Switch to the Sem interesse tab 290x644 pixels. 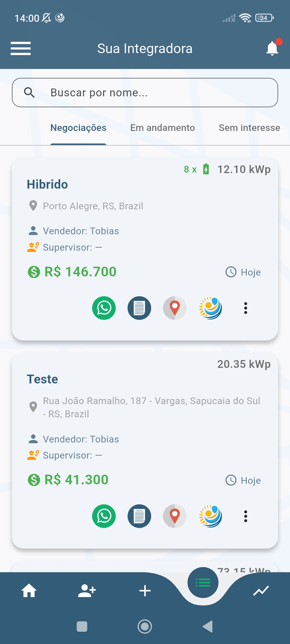(249, 128)
